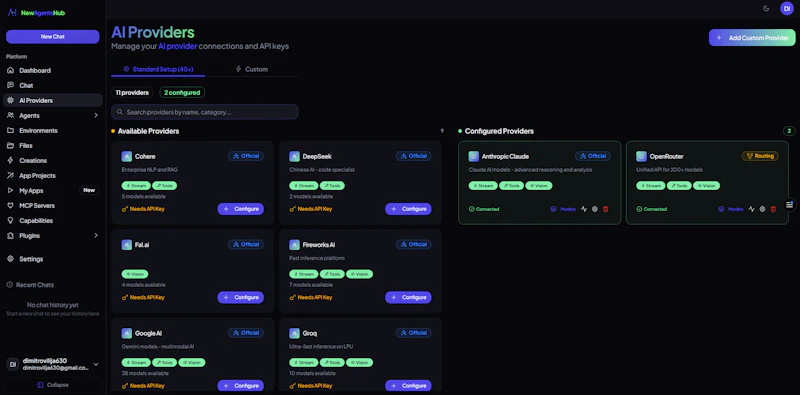Delete OpenRouter provider trash icon

click(x=773, y=209)
